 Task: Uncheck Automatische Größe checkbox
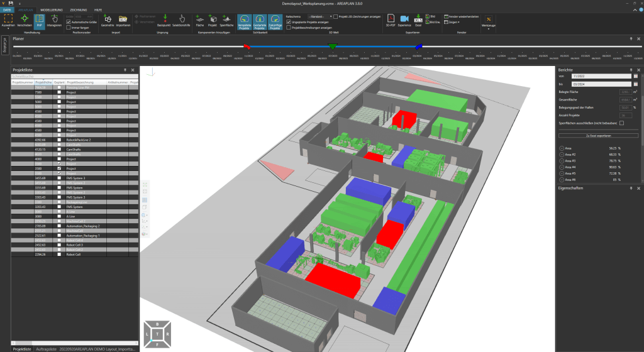click(69, 21)
